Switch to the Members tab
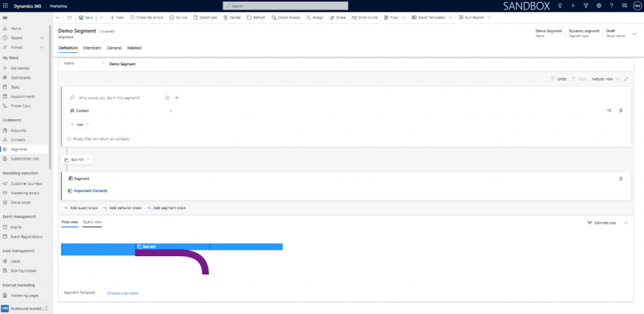Image resolution: width=644 pixels, height=314 pixels. pos(92,48)
